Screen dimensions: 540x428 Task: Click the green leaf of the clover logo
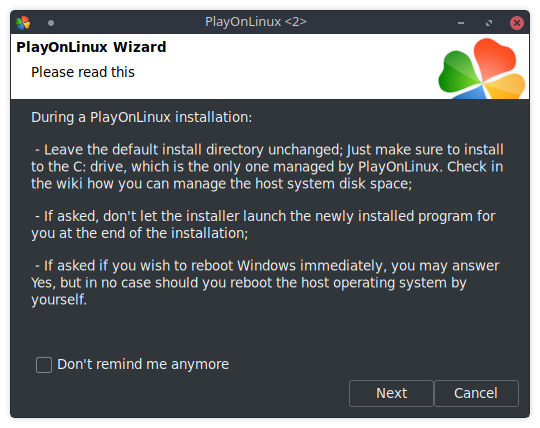(458, 72)
